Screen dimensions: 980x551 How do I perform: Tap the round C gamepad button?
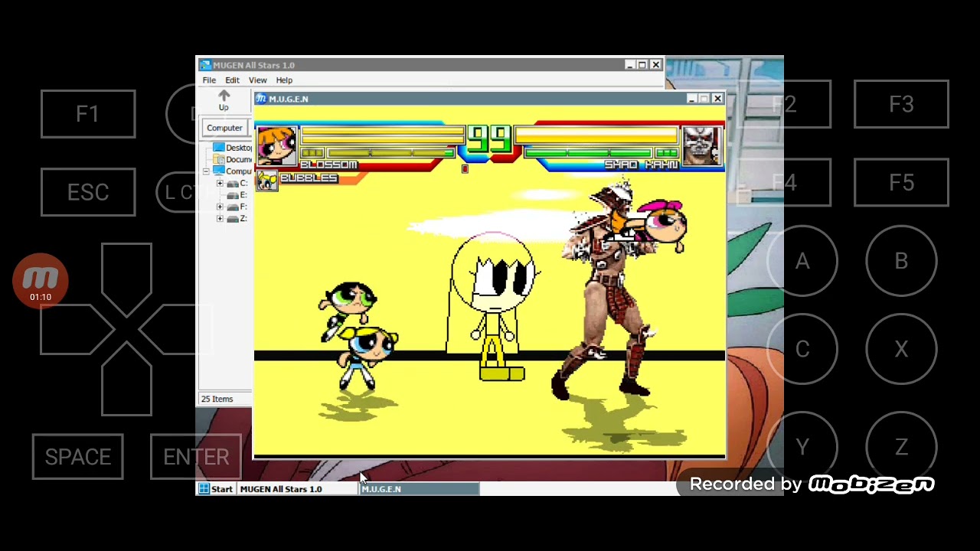click(802, 349)
